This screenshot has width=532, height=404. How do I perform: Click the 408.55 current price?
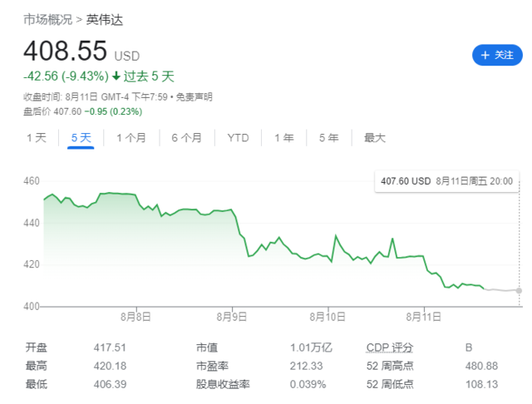click(65, 51)
